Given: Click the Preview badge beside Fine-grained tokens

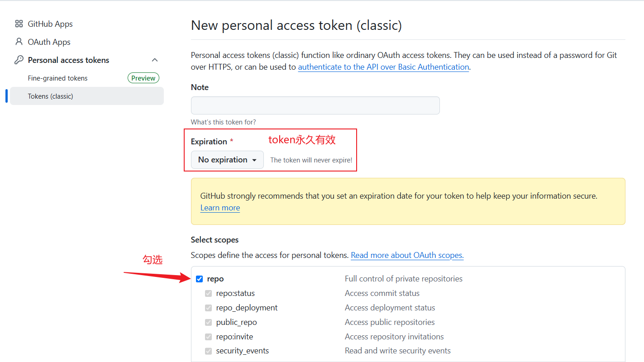Looking at the screenshot, I should click(143, 78).
